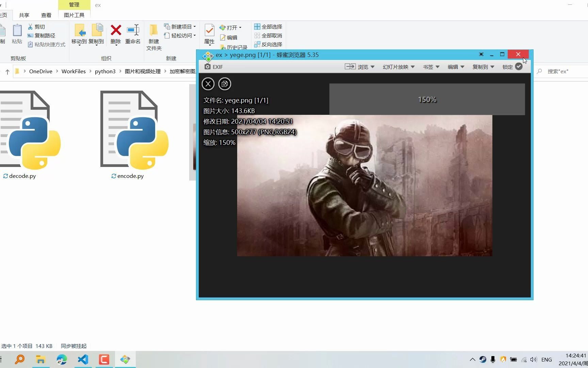The width and height of the screenshot is (588, 368).
Task: Click 复制路径 in Explorer ribbon
Action: pos(41,35)
